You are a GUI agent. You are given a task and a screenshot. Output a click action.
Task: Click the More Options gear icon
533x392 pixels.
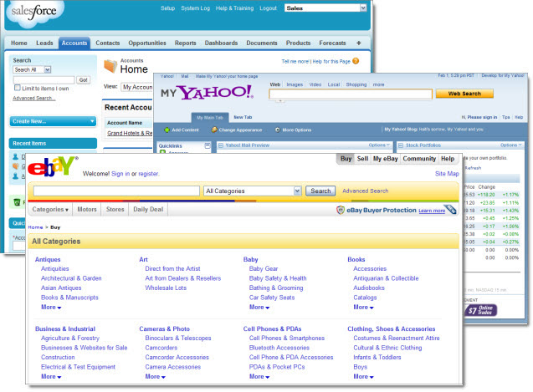tap(278, 130)
